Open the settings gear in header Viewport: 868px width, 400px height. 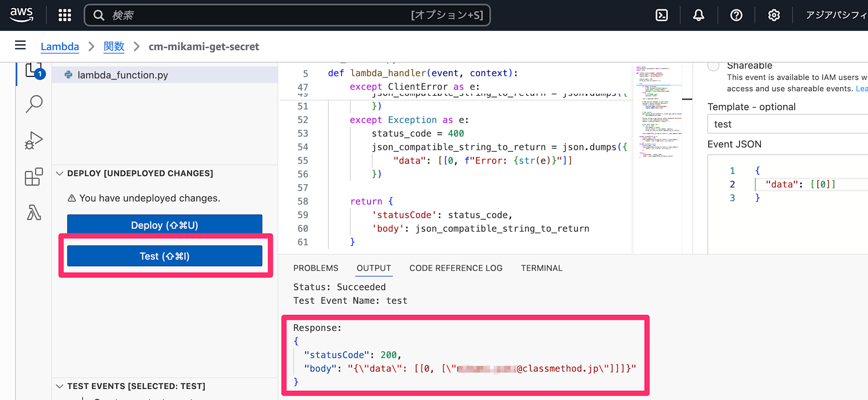point(774,15)
